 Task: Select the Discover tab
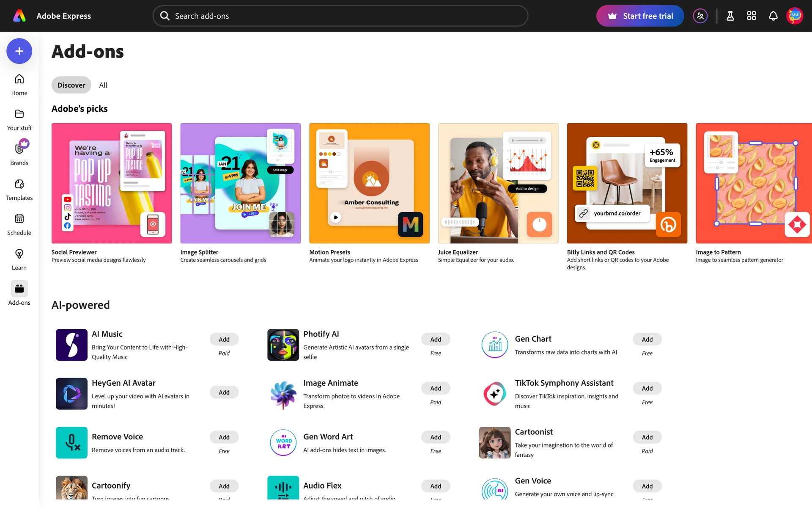(x=71, y=85)
